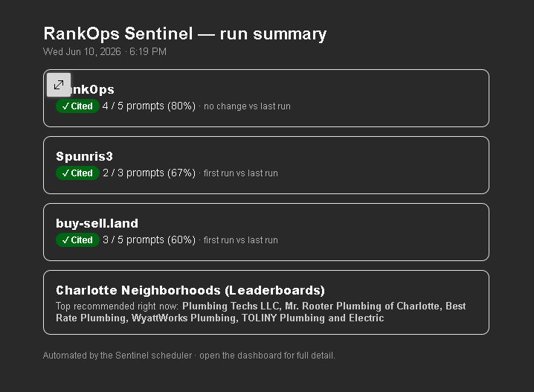Open the Charlotte Neighborhoods (Leaderboards) heading
The width and height of the screenshot is (534, 392).
point(190,290)
